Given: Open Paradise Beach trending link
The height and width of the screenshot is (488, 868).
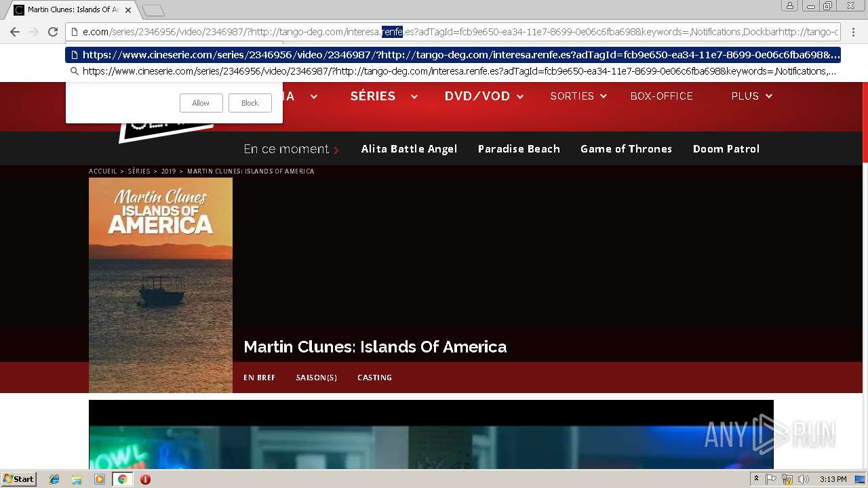Looking at the screenshot, I should [x=519, y=149].
